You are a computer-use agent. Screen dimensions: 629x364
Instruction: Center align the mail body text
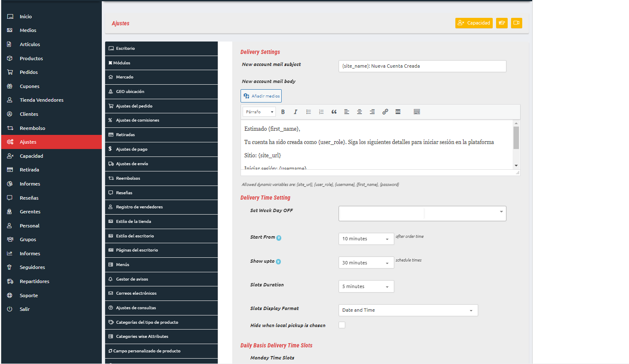click(359, 112)
